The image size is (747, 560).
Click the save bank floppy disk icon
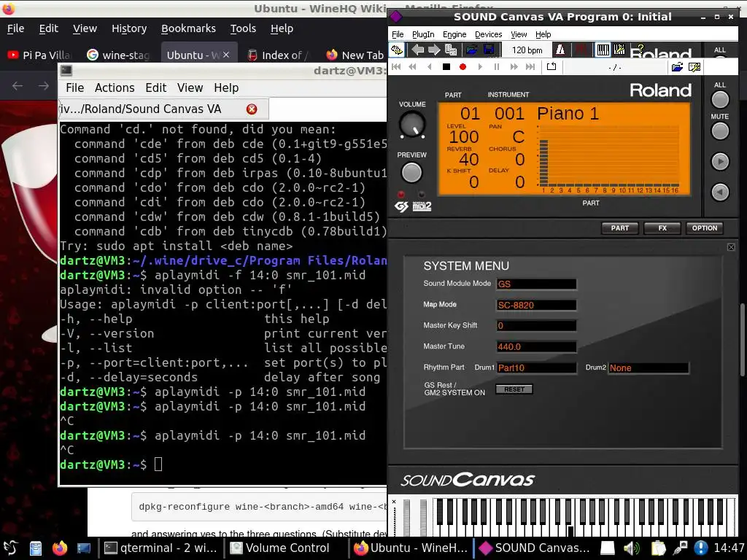point(488,50)
